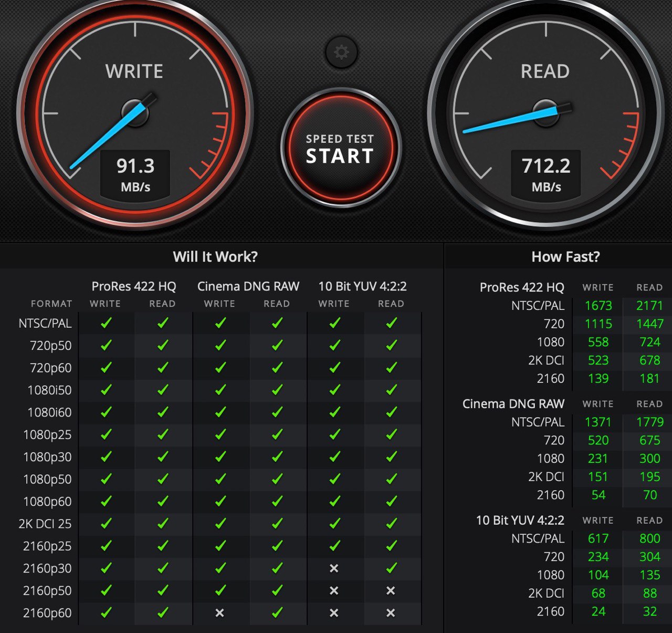Click the checkmark for NTSC/PAL ProRes 422 HQ write
672x633 pixels.
tap(106, 323)
